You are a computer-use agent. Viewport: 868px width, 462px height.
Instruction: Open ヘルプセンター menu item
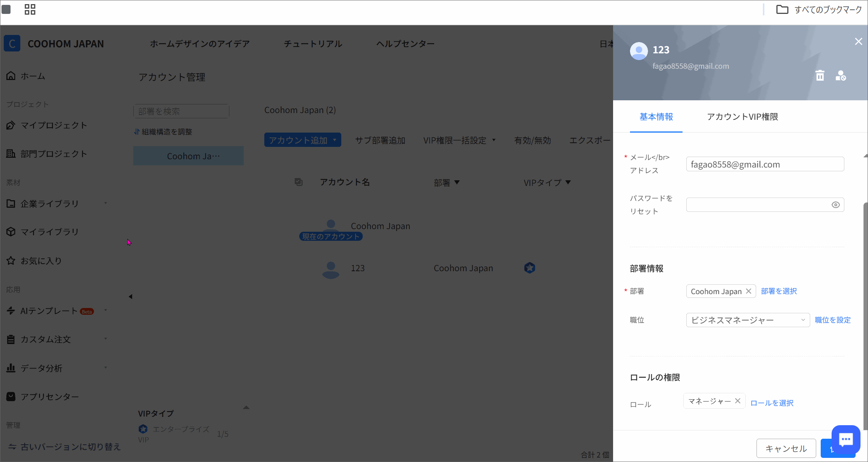pos(405,44)
